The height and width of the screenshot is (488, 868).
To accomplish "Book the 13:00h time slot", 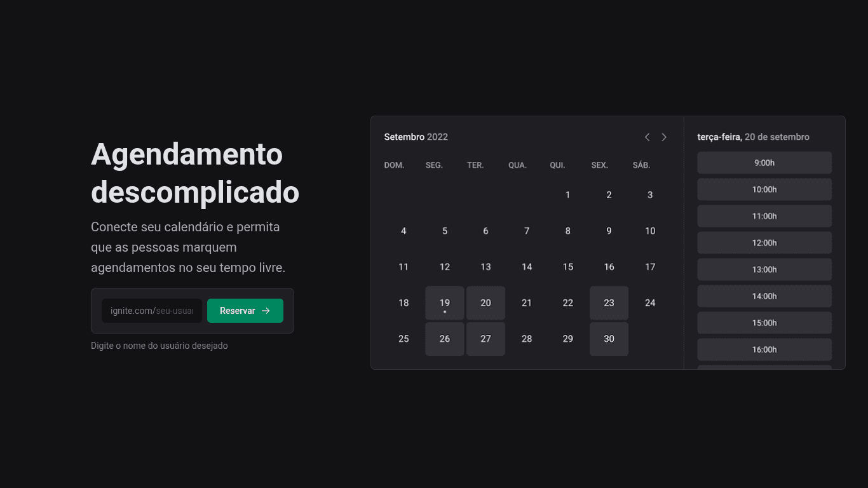I will 764,269.
